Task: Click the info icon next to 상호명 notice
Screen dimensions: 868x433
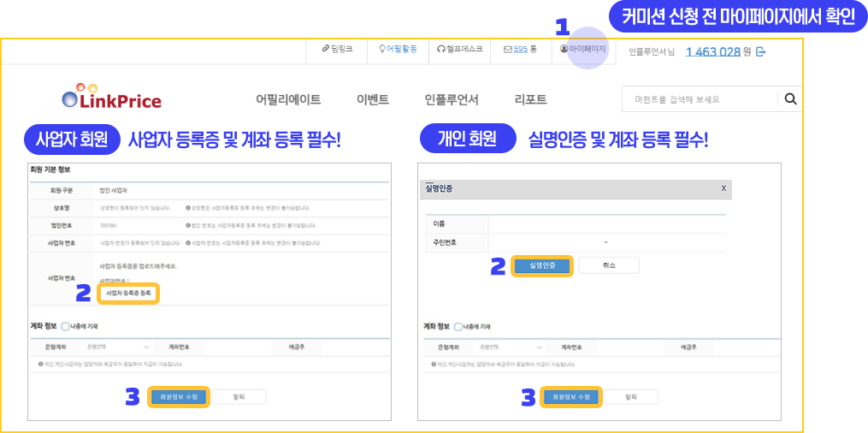Action: [x=188, y=208]
